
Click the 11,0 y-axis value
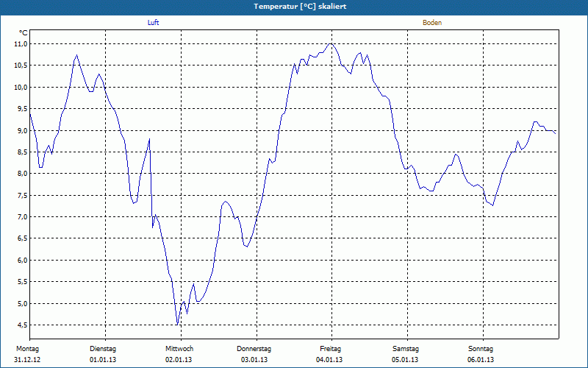coord(21,44)
